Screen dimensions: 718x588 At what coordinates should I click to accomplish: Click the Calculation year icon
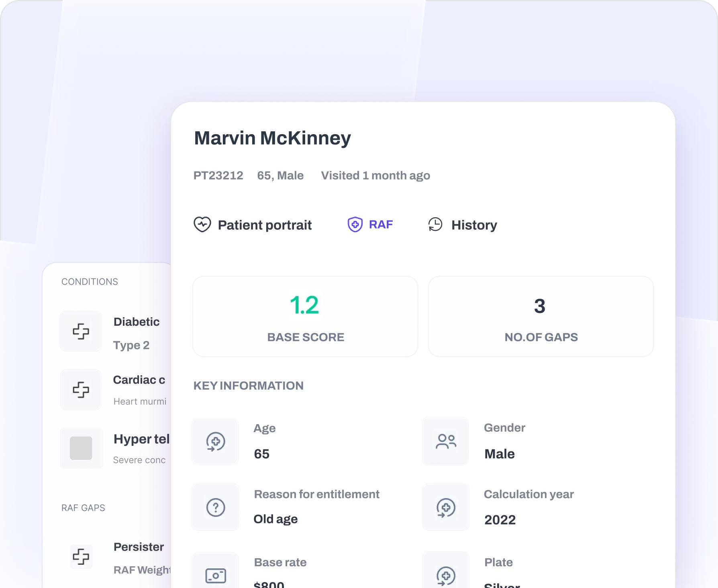pos(446,507)
